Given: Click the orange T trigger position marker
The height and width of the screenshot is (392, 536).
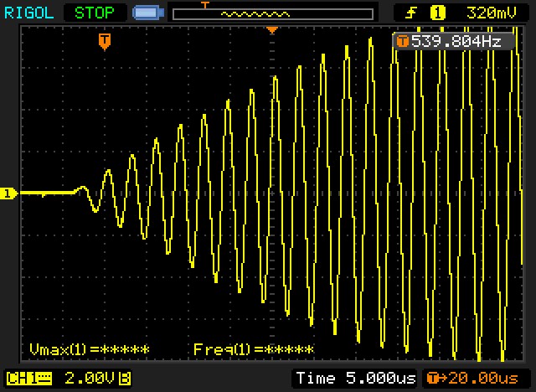Looking at the screenshot, I should coord(104,41).
